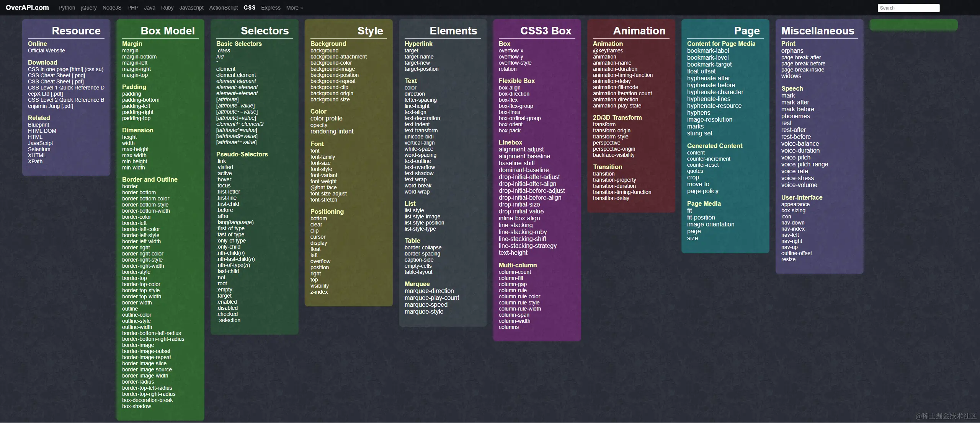Select z-index under Positioning

click(318, 292)
